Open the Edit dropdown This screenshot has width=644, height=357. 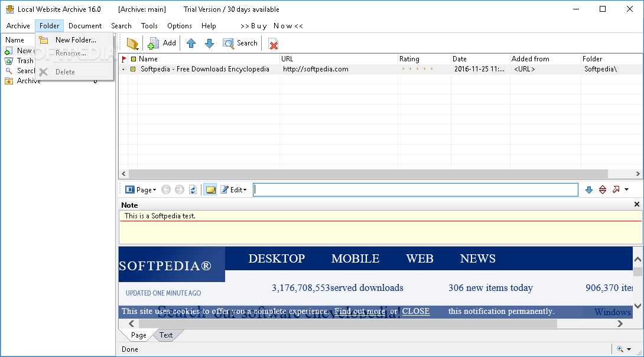pos(233,189)
